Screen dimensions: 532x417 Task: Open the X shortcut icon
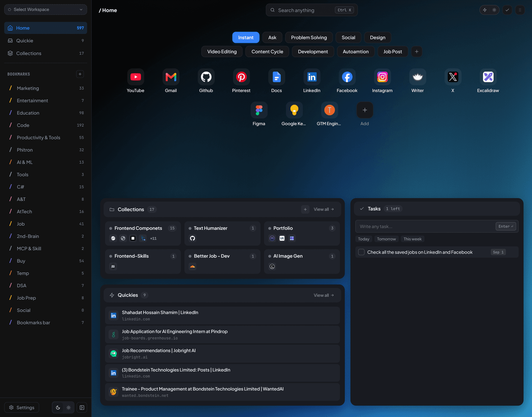[x=453, y=77]
